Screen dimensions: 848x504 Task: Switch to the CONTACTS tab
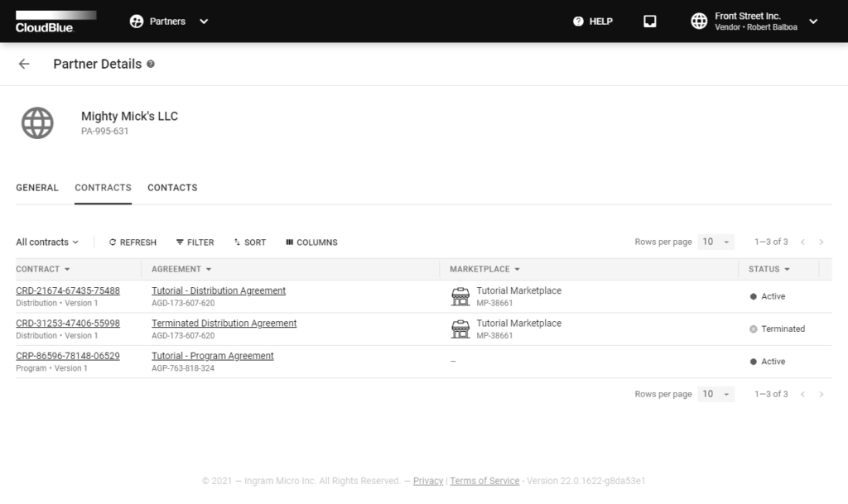click(x=172, y=188)
